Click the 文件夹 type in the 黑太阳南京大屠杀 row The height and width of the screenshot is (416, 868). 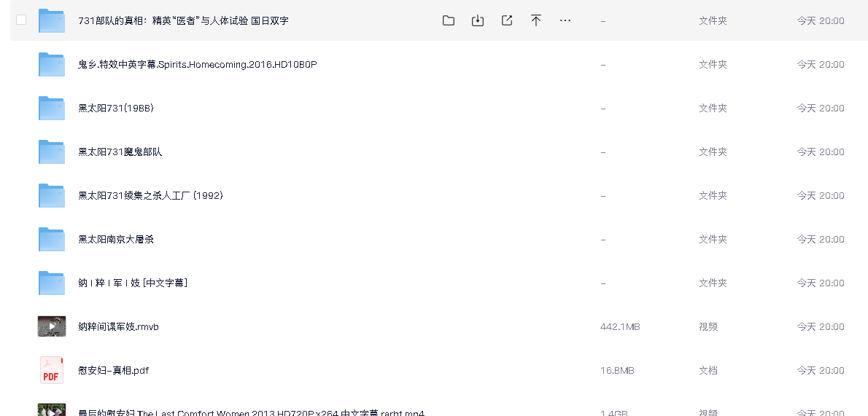[713, 239]
